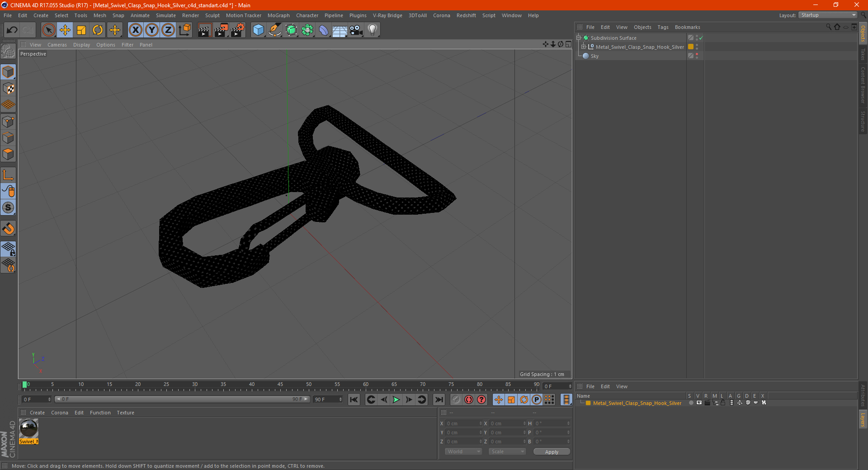868x470 pixels.
Task: Toggle layer Solo for Metal_Swivel layer
Action: point(691,403)
